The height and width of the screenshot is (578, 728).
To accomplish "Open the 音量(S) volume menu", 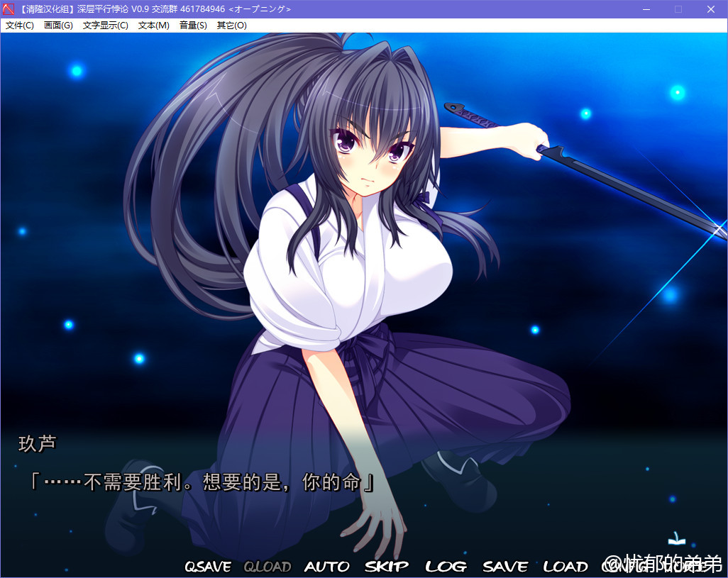I will [x=193, y=26].
